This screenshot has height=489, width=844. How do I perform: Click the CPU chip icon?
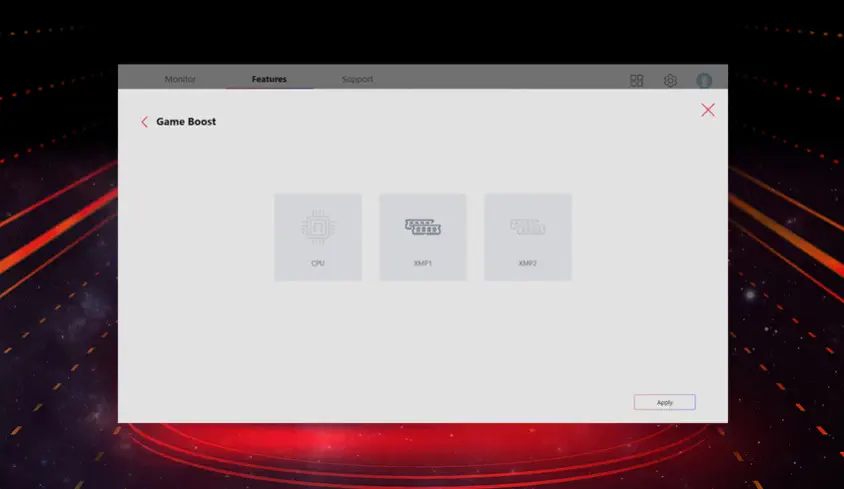click(318, 226)
